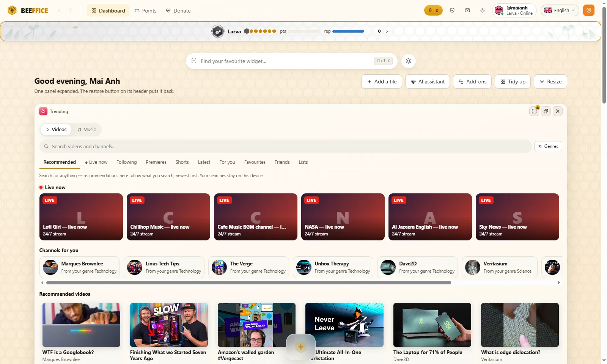
Task: Open the For you tab
Action: coord(227,162)
